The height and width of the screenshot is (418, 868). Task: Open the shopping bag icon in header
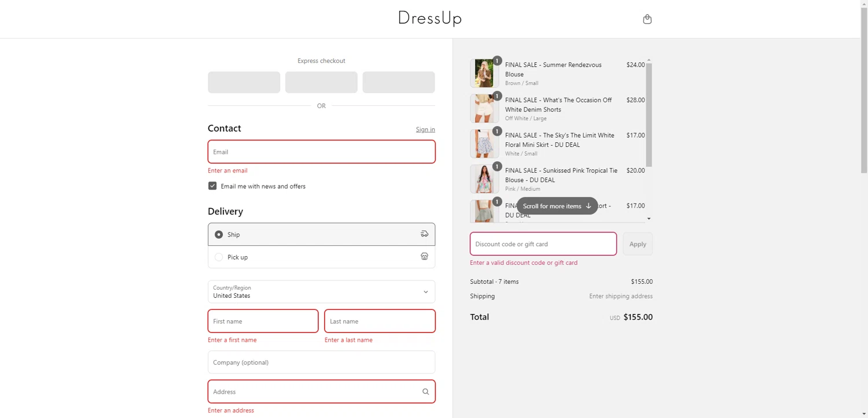click(647, 19)
